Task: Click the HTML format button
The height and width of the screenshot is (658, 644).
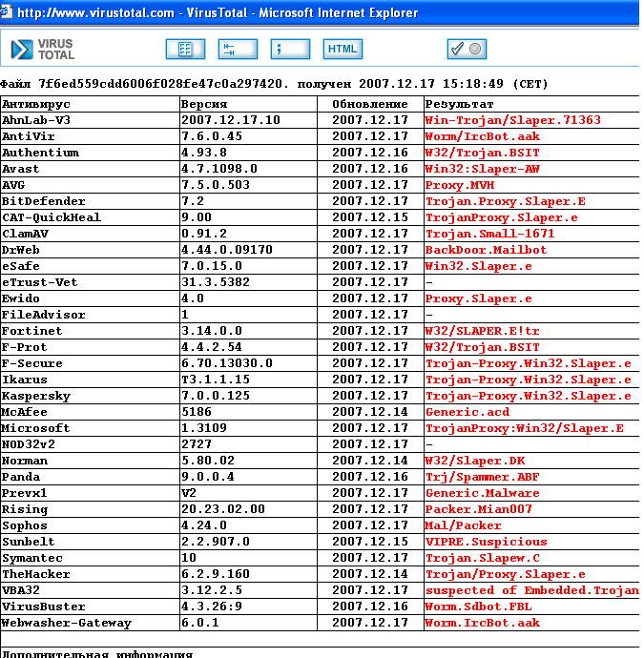Action: click(x=343, y=49)
